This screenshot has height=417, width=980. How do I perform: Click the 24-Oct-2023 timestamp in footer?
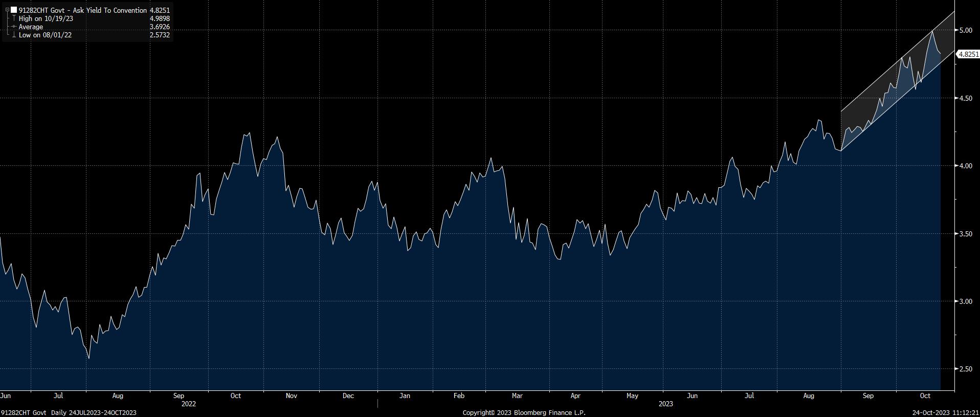(x=946, y=412)
